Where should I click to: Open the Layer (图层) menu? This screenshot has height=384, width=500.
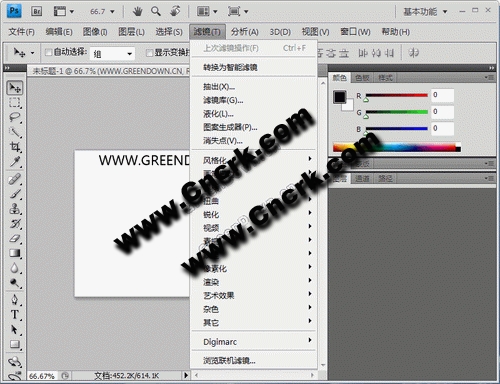pos(131,32)
